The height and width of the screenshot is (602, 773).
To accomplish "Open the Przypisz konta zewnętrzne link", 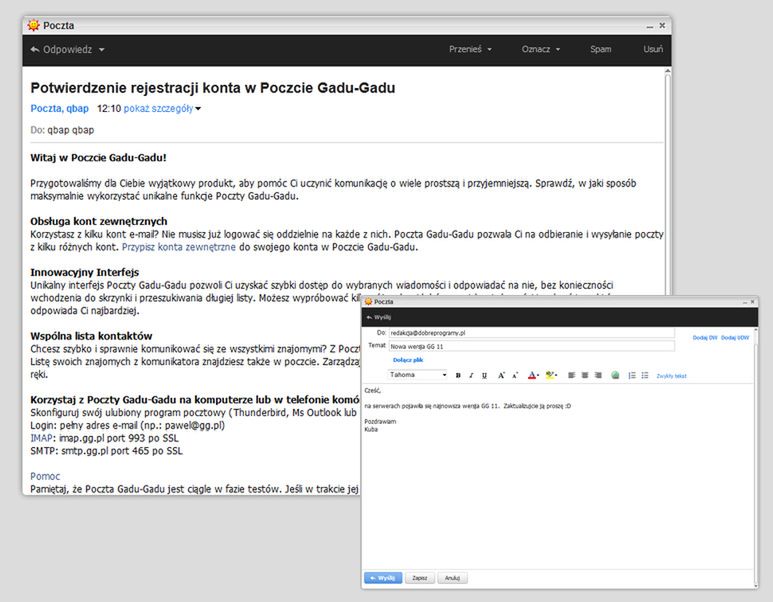I will tap(178, 247).
